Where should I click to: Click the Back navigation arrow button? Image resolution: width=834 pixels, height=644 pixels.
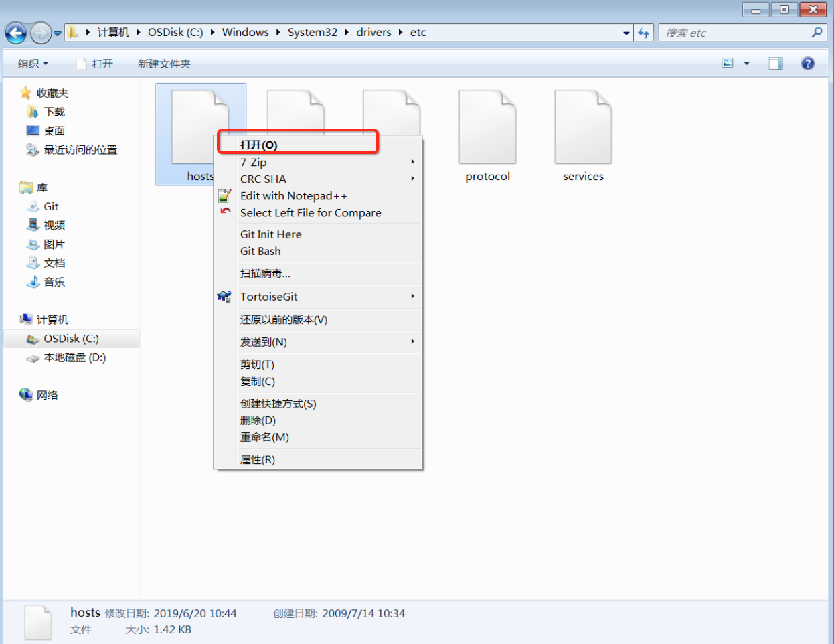tap(16, 33)
